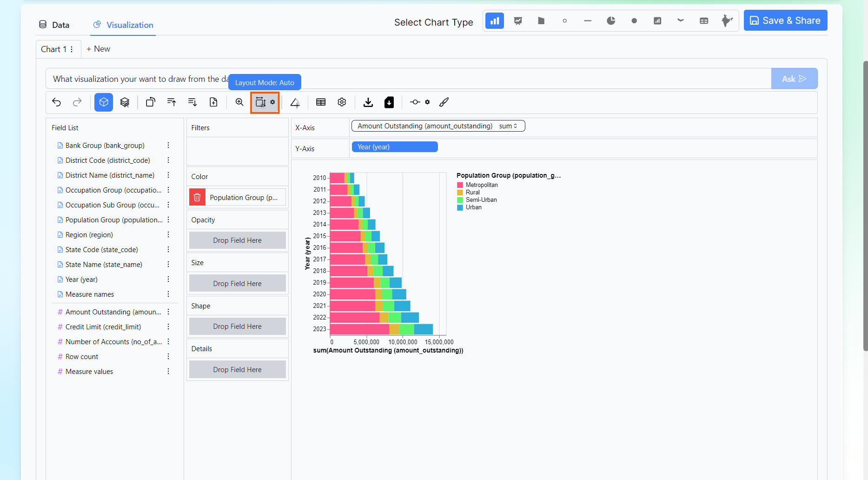Open the sum aggregation dropdown on X-Axis

tap(508, 126)
